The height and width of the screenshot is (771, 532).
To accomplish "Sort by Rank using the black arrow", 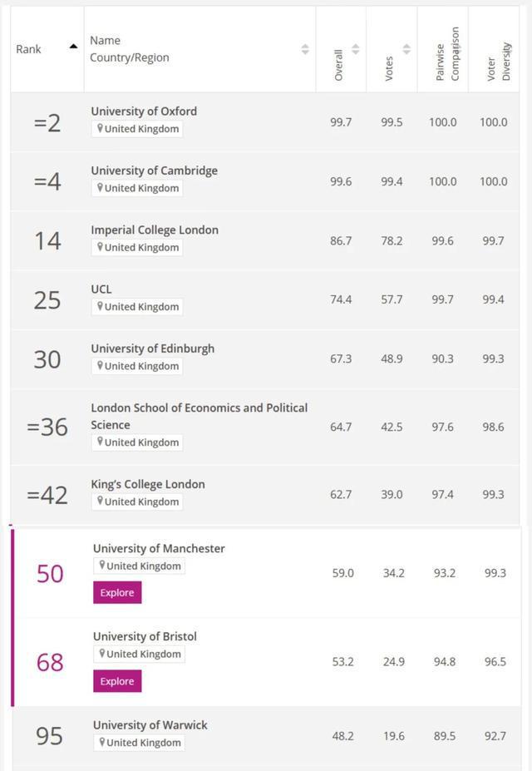I will (74, 47).
